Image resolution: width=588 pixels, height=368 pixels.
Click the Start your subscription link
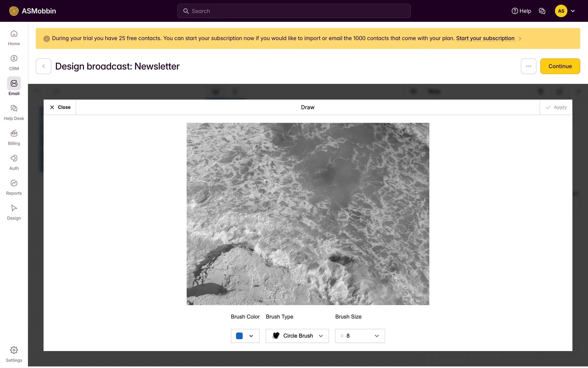485,38
